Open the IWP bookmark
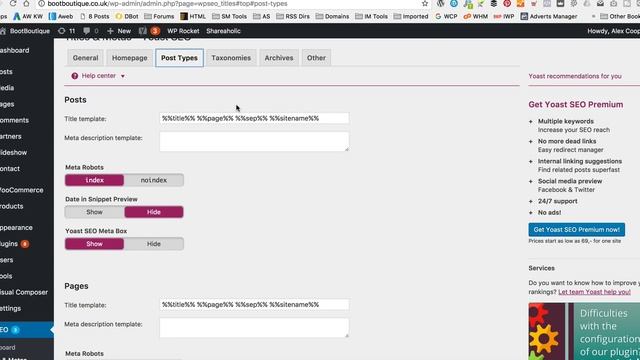Viewport: 640px width, 360px height. (504, 16)
